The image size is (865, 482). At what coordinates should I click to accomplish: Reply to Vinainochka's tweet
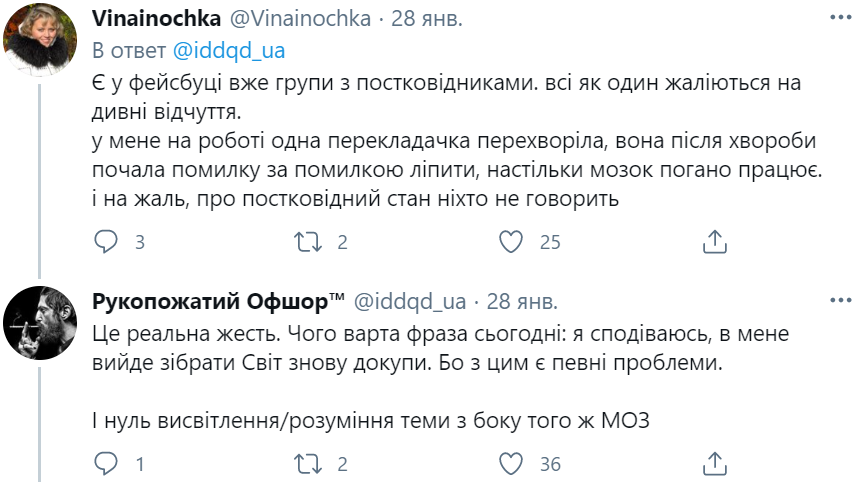106,241
